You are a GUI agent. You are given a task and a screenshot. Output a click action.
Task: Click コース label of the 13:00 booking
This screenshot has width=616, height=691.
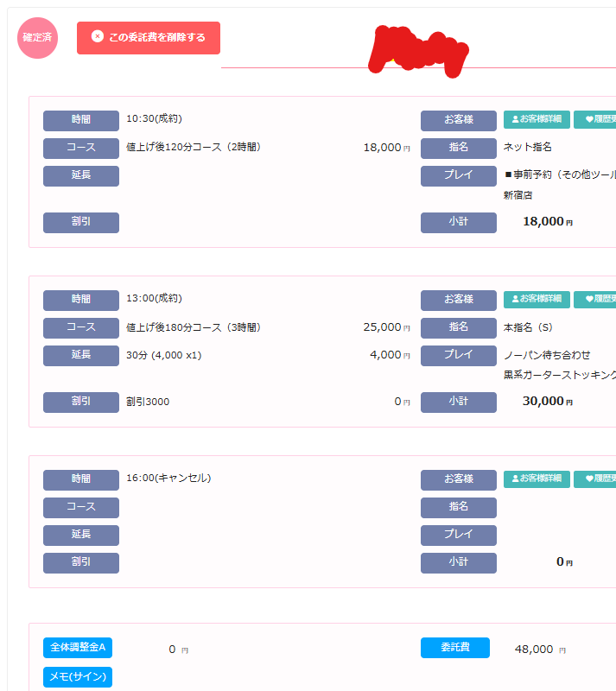pyautogui.click(x=81, y=327)
